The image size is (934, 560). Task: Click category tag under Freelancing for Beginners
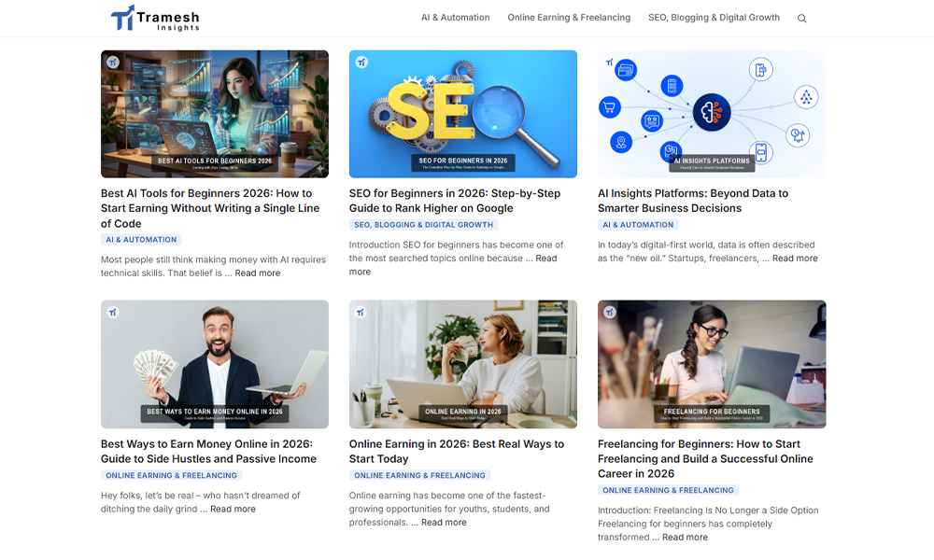pos(669,490)
